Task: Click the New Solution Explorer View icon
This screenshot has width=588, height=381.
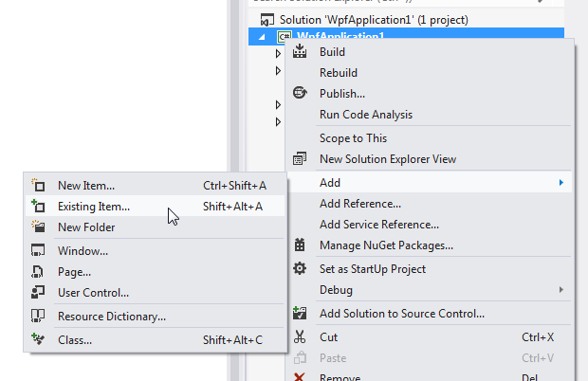Action: pos(301,158)
